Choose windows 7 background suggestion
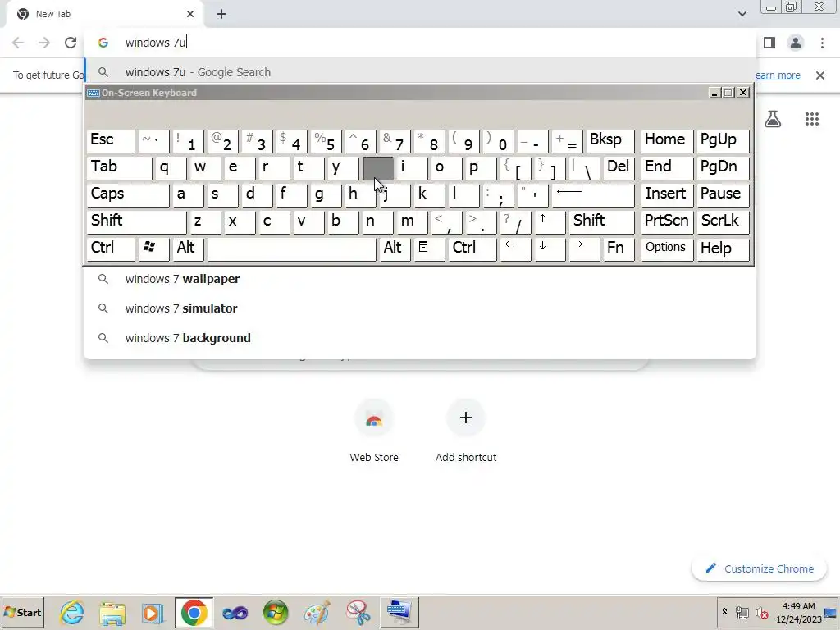The image size is (840, 630). click(x=419, y=338)
